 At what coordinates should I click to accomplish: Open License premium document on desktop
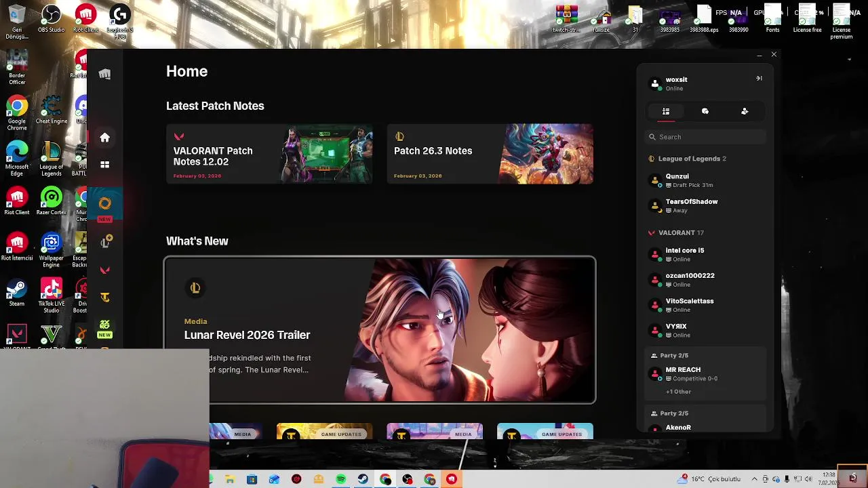click(x=841, y=22)
